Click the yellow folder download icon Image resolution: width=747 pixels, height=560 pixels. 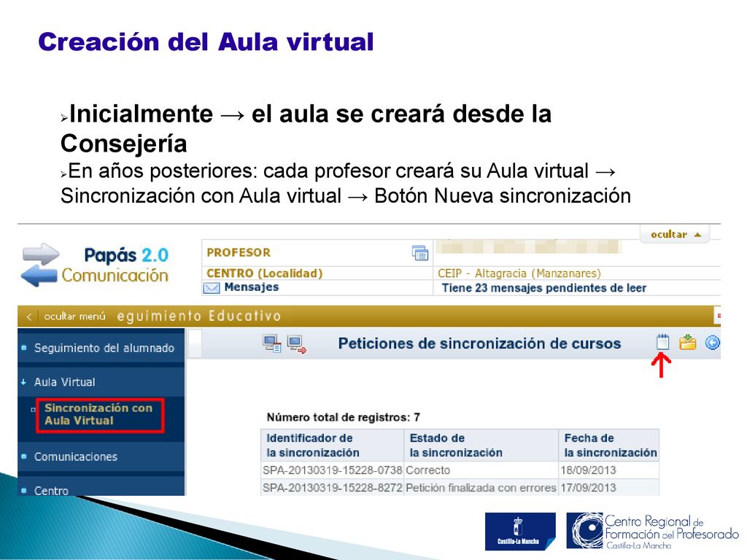[x=687, y=343]
